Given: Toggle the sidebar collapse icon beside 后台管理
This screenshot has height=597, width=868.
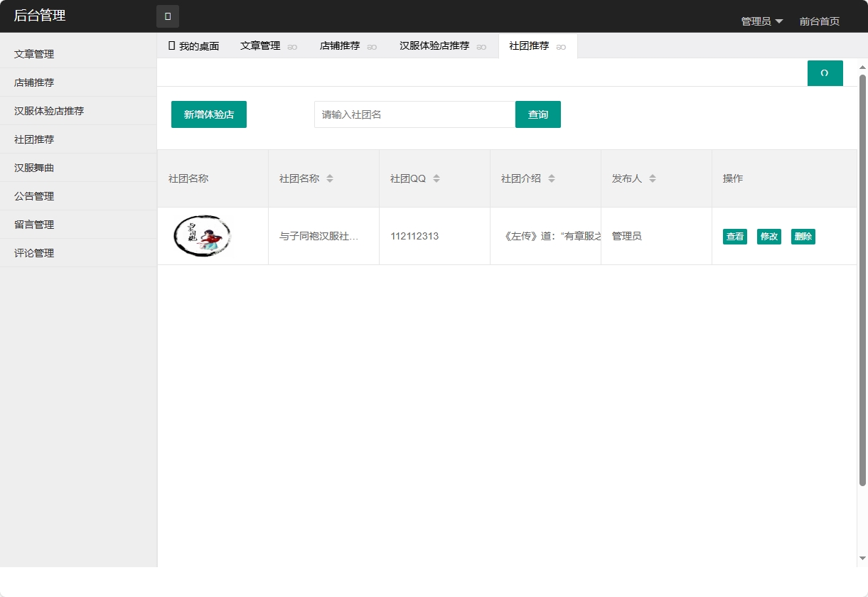Looking at the screenshot, I should pos(167,16).
